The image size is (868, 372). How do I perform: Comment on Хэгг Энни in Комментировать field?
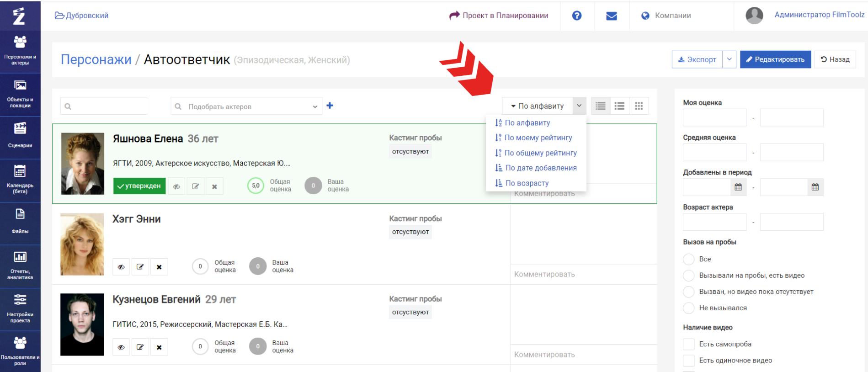tap(584, 274)
